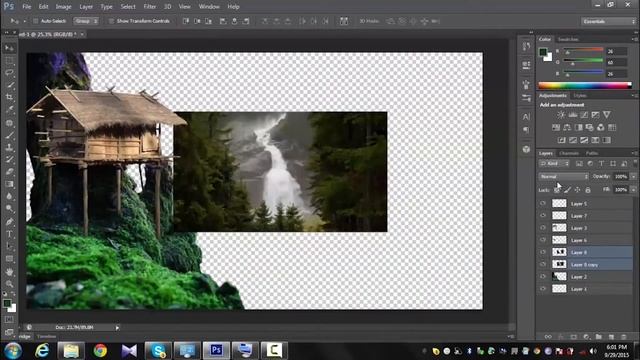Switch to the Swatches tab

(568, 40)
